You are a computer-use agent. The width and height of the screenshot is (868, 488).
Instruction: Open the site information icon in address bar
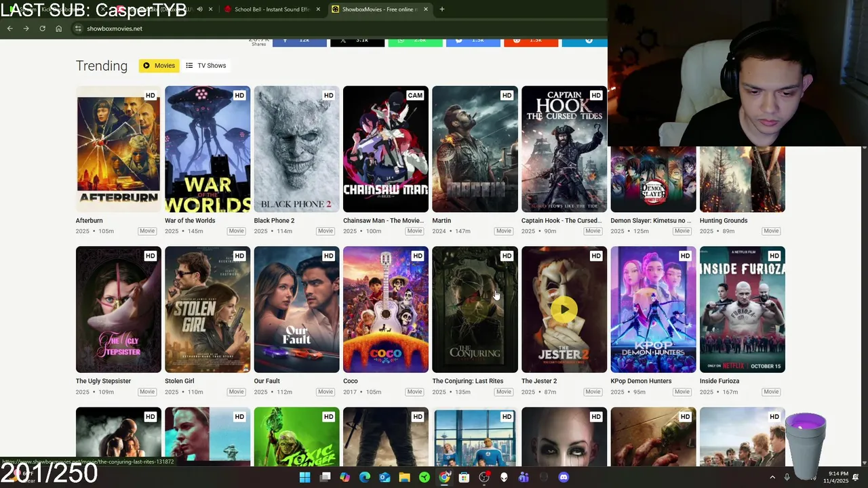[x=78, y=28]
